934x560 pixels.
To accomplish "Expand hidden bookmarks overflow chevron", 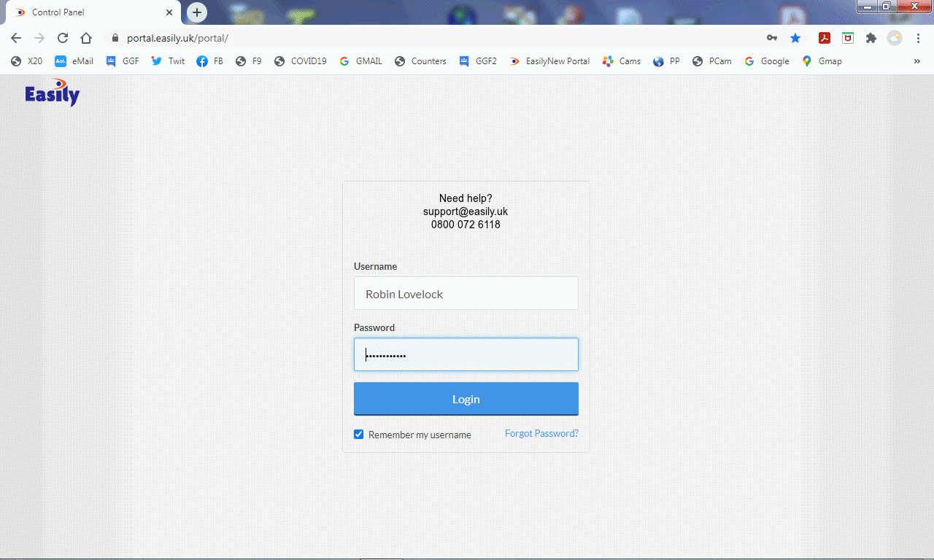I will [916, 61].
